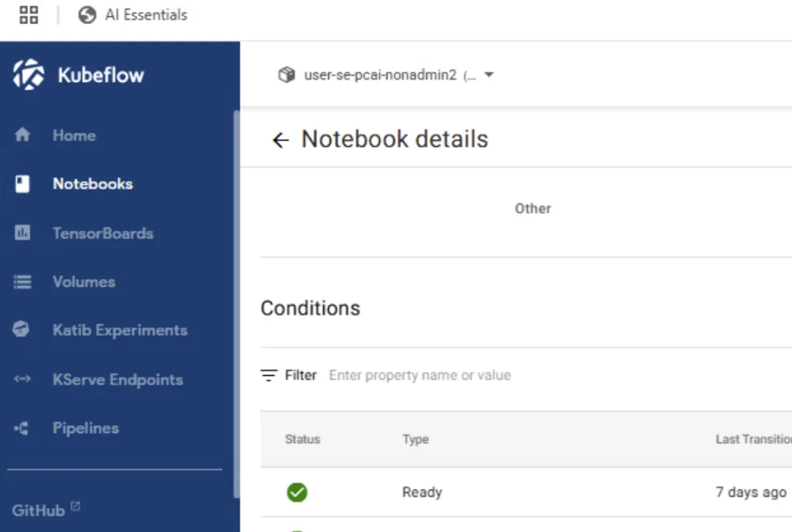Screen dimensions: 792x532
Task: Click the namespace cube icon
Action: [286, 75]
